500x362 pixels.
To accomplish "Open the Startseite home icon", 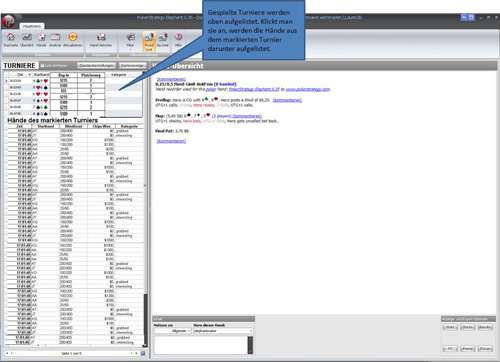I will pos(11,40).
